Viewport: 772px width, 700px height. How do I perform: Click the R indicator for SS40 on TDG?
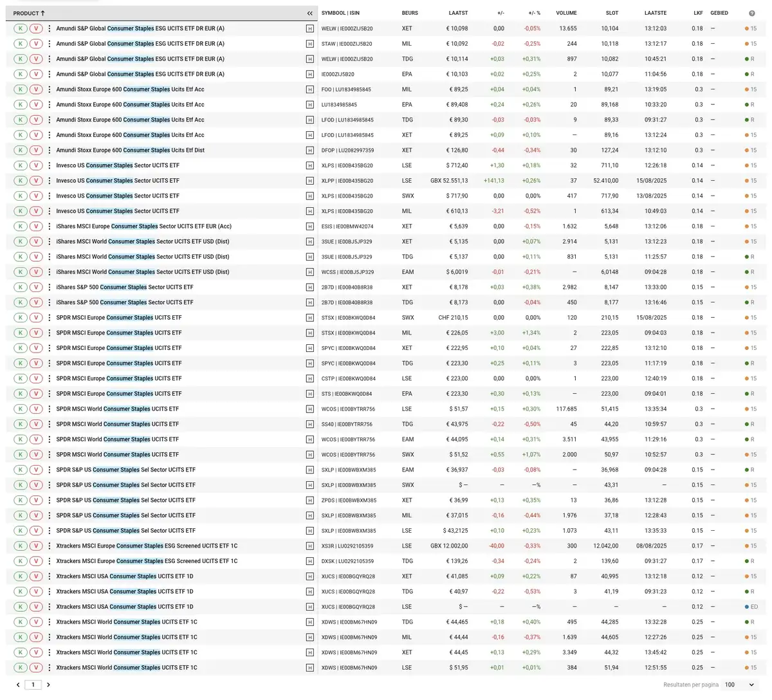pyautogui.click(x=749, y=425)
